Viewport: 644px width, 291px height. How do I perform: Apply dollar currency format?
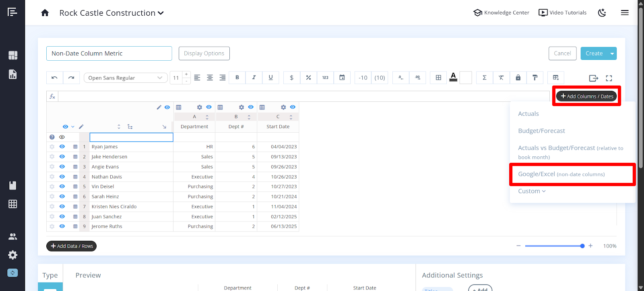click(x=291, y=78)
